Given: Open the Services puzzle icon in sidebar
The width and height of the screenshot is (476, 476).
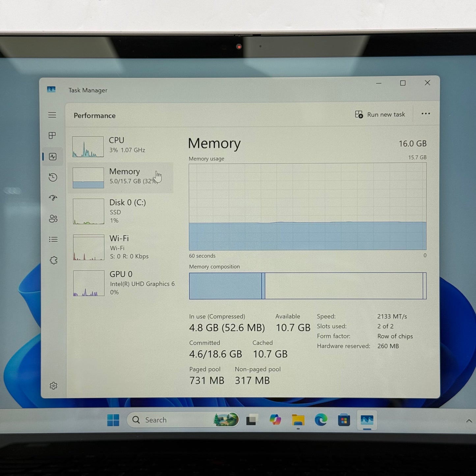Looking at the screenshot, I should tap(53, 260).
